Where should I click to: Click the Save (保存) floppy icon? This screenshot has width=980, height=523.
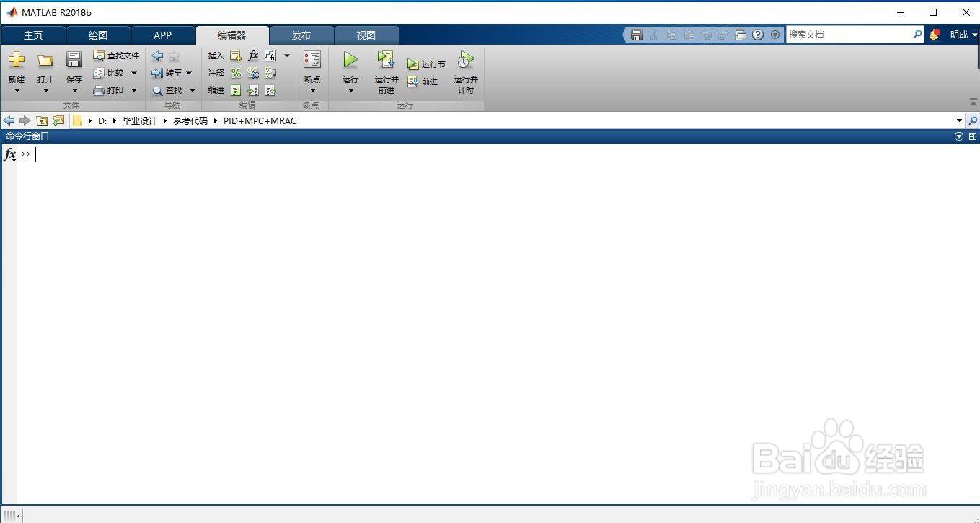(x=74, y=60)
